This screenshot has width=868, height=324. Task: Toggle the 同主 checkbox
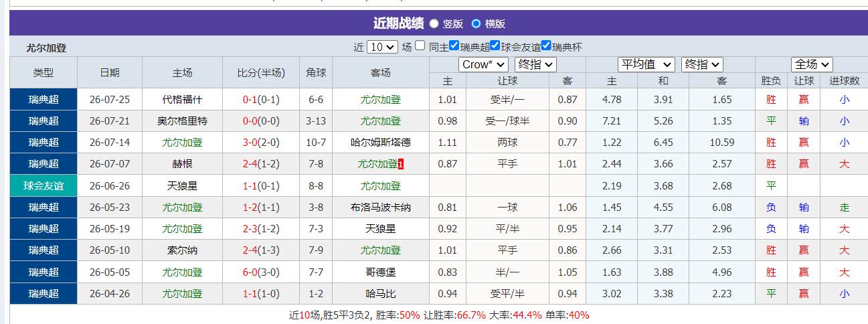pos(420,46)
